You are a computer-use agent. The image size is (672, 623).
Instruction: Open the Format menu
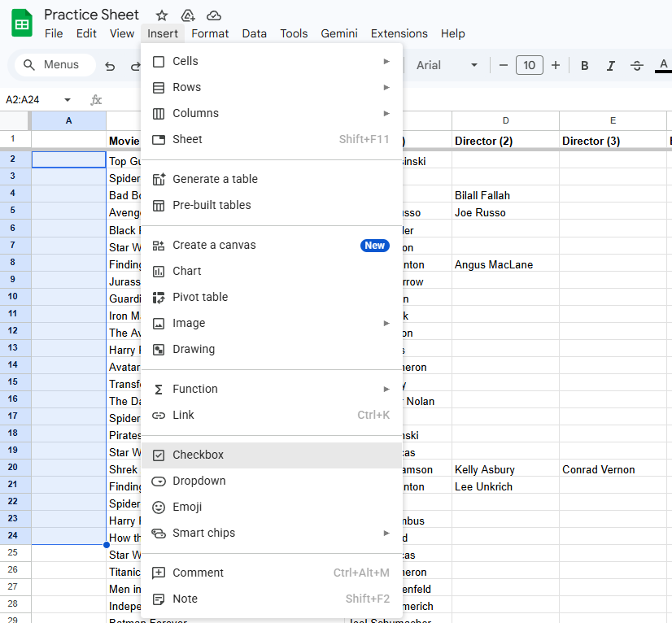pyautogui.click(x=210, y=33)
